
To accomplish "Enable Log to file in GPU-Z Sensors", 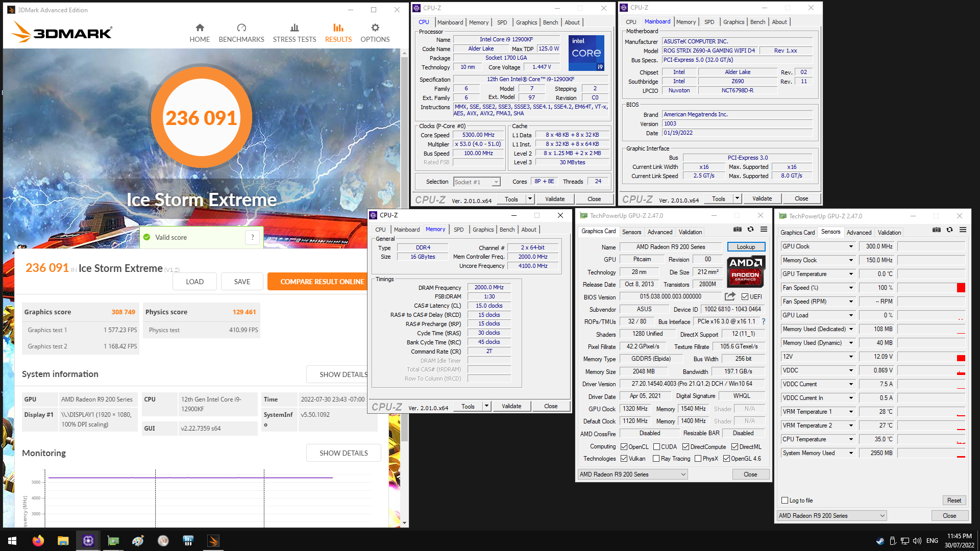I will (785, 500).
